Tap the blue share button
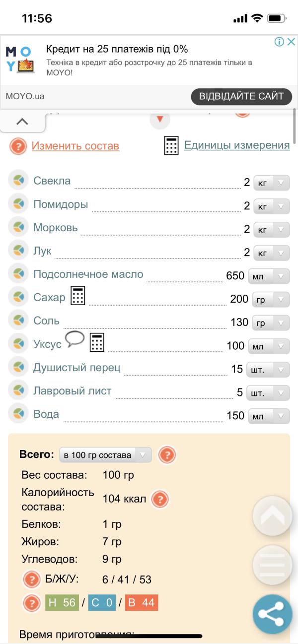Image resolution: width=298 pixels, height=644 pixels. [x=272, y=614]
